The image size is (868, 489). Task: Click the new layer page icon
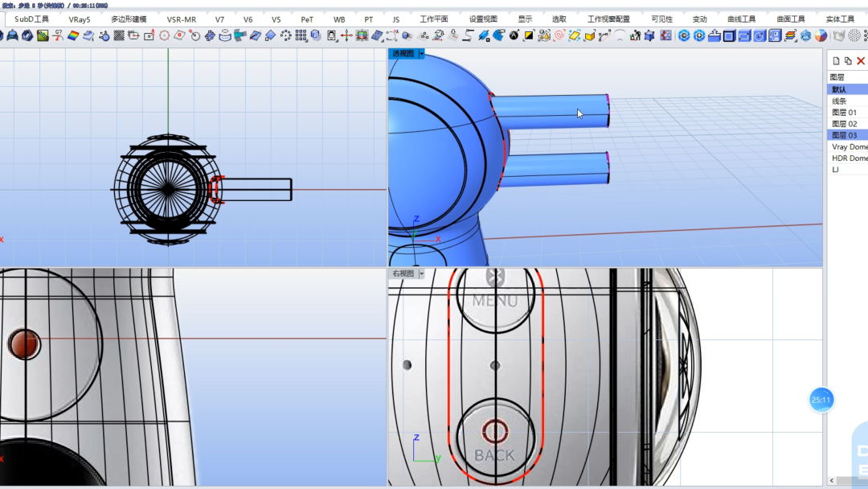pyautogui.click(x=836, y=61)
